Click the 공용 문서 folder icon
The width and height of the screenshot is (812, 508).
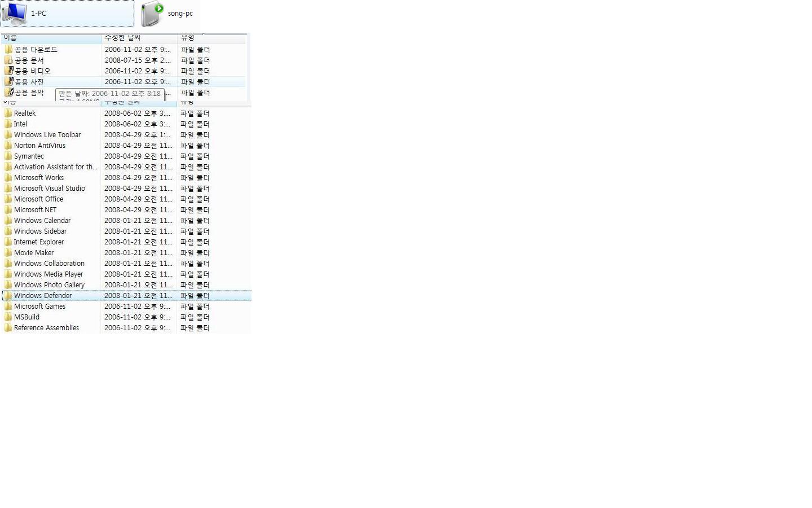(8, 60)
